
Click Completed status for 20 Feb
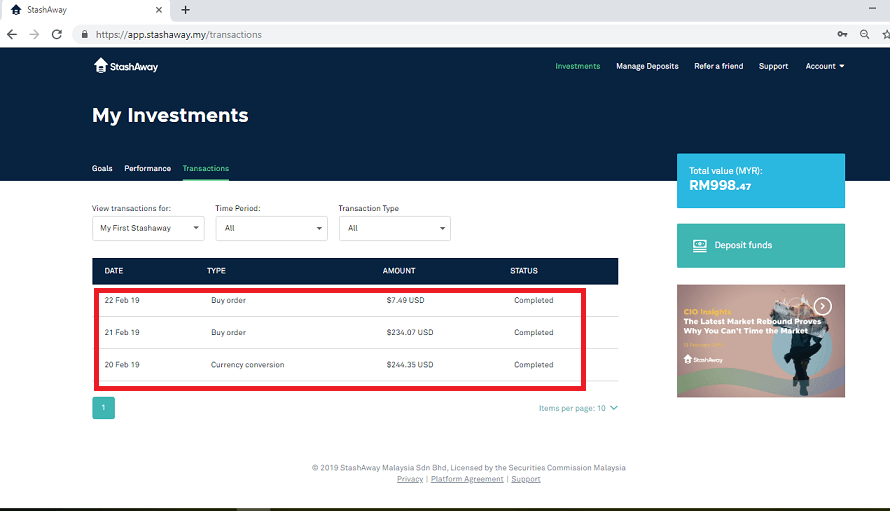click(x=534, y=365)
